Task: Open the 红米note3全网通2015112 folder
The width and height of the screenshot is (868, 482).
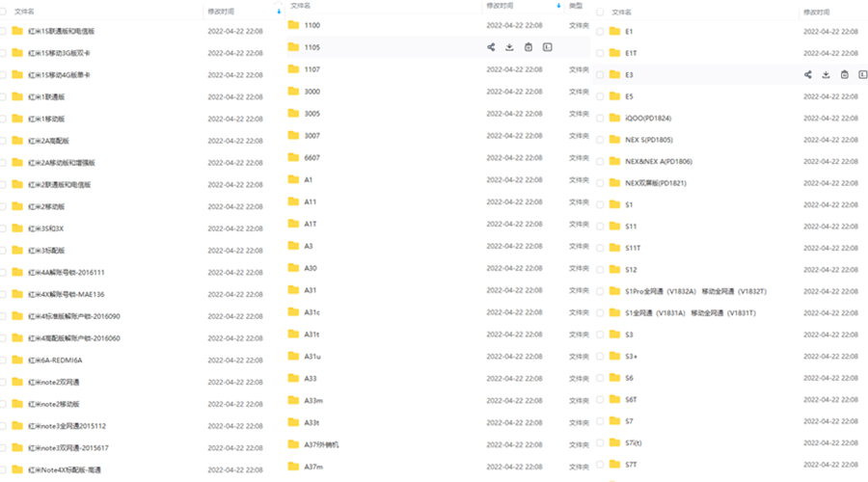Action: tap(67, 425)
